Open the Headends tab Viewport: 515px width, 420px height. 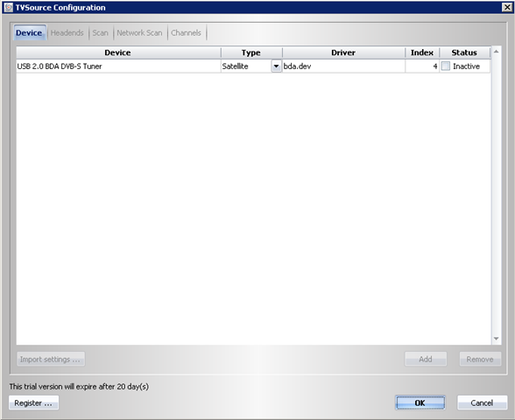67,33
